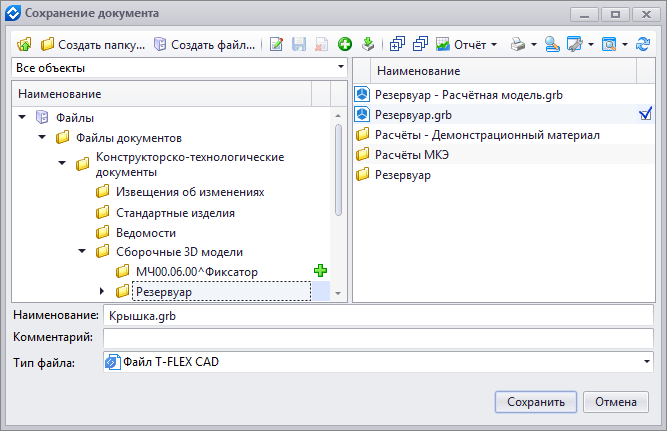Viewport: 667px width, 431px height.
Task: Open Расчёты МКЭ folder in list
Action: pos(412,154)
